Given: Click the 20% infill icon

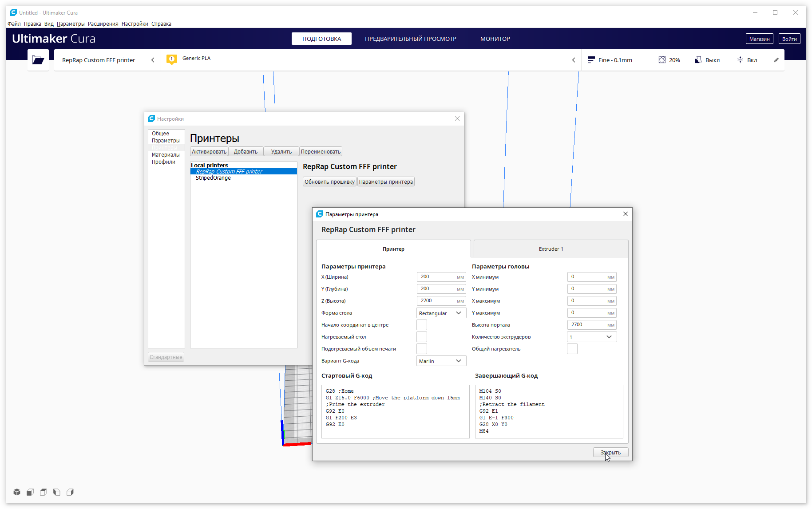Looking at the screenshot, I should click(662, 60).
